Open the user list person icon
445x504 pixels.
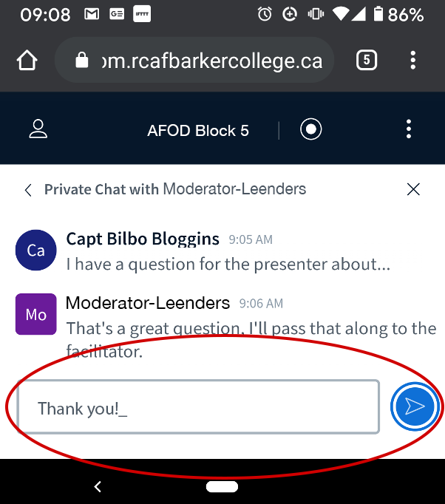coord(38,130)
